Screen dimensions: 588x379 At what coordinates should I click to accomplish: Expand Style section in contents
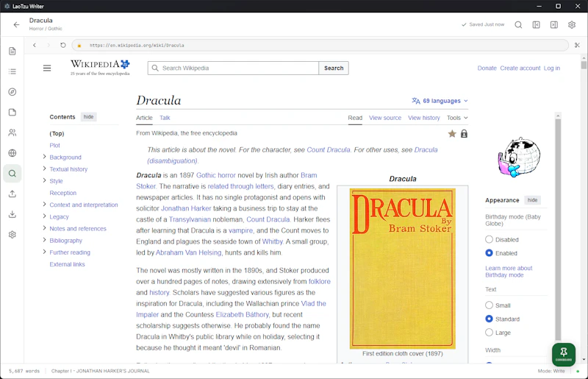coord(45,180)
